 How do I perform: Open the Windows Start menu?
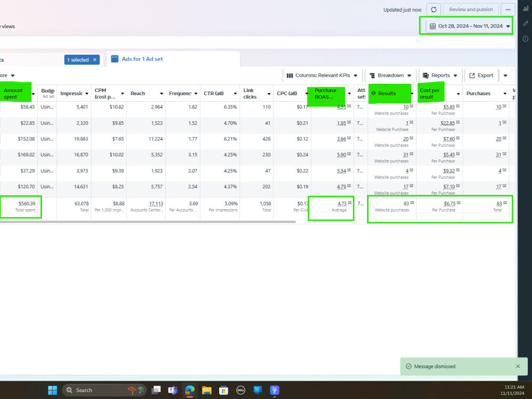(x=53, y=390)
